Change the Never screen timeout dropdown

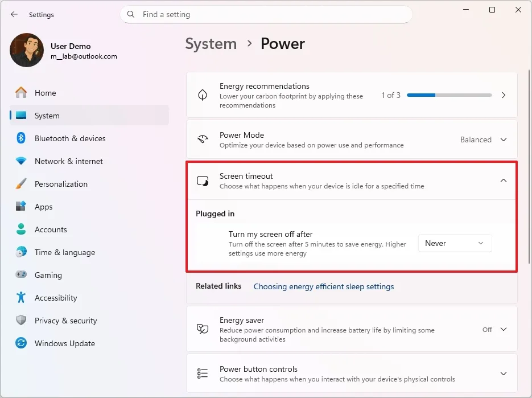coord(455,243)
